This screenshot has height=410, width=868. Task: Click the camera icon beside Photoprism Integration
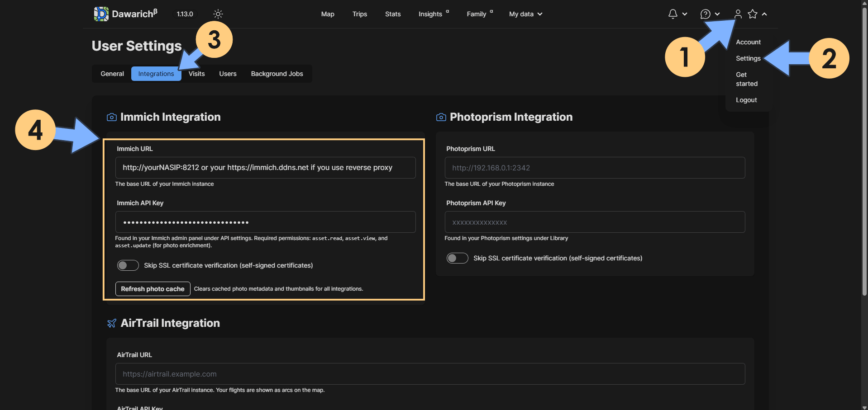coord(441,118)
